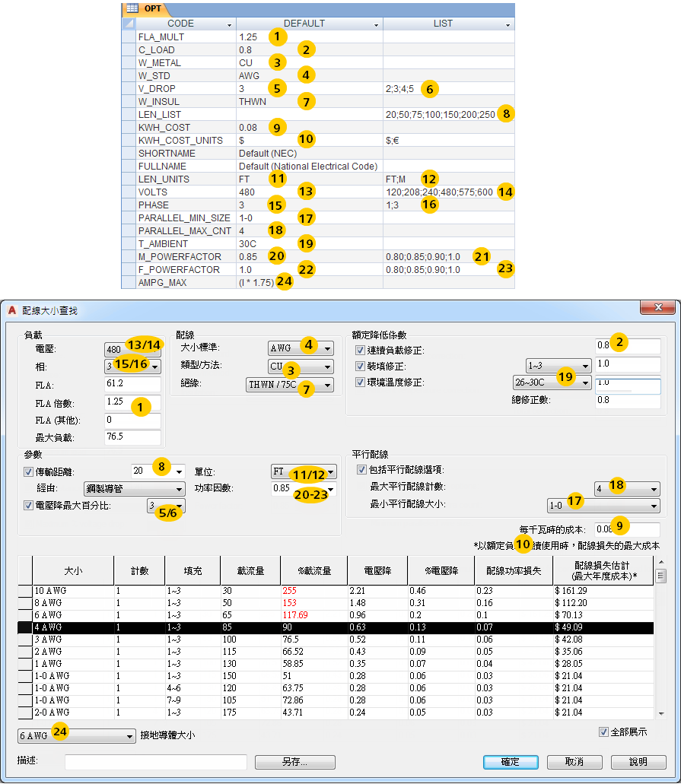The width and height of the screenshot is (681, 784).
Task: Toggle 連續負載修正 checkbox
Action: point(360,351)
